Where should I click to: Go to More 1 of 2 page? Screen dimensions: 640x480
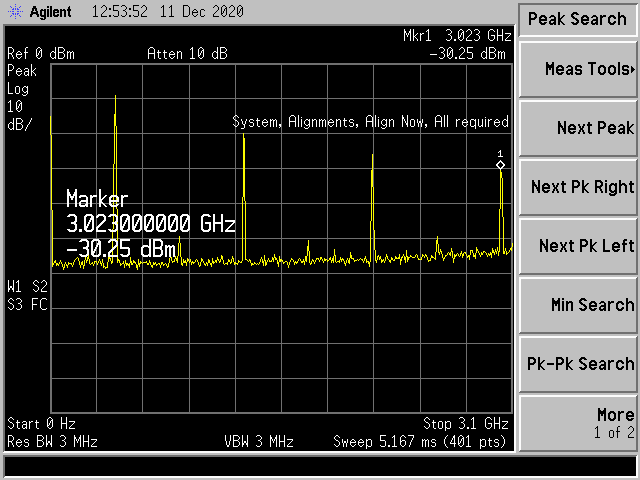[x=578, y=423]
